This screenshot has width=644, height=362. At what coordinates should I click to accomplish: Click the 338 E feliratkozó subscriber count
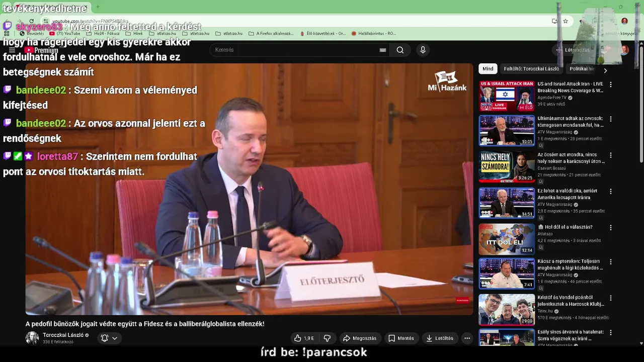pyautogui.click(x=58, y=342)
